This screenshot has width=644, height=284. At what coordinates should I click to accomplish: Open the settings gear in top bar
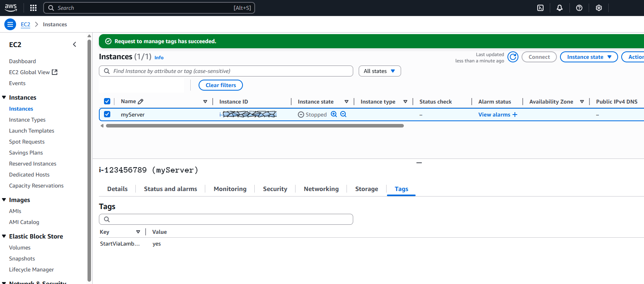pos(599,8)
